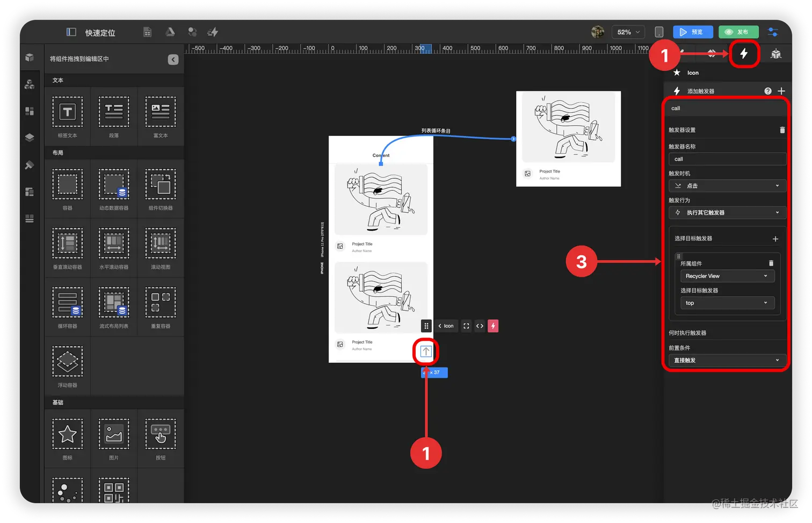Choose the 垂直滚动容器 vertical scroll container
The image size is (812, 523).
tap(67, 248)
